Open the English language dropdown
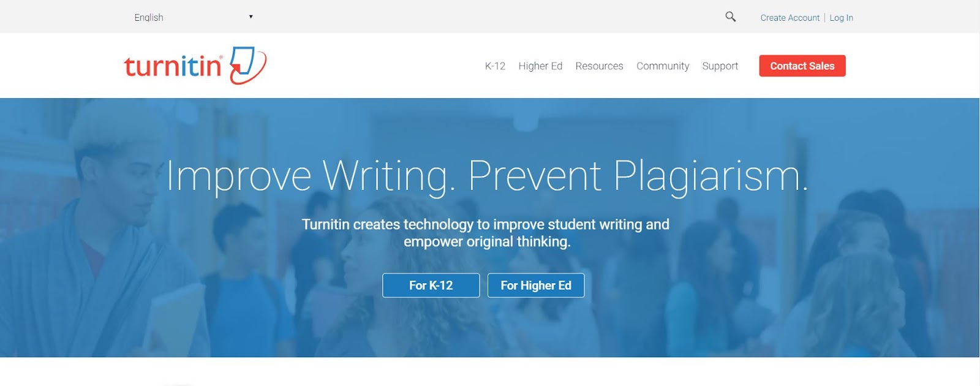 point(194,17)
